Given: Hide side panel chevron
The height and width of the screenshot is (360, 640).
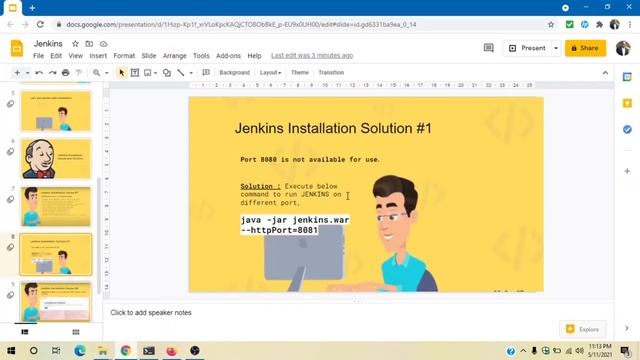Looking at the screenshot, I should pos(627,328).
